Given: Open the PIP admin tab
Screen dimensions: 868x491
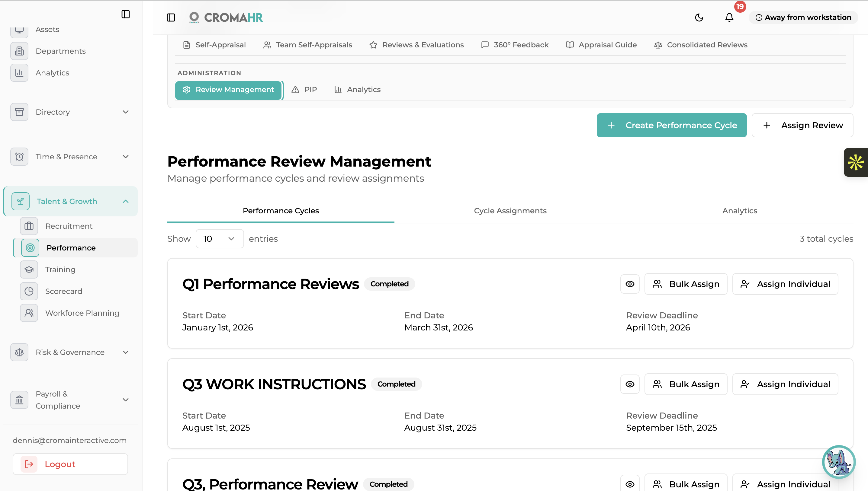Looking at the screenshot, I should (x=304, y=90).
